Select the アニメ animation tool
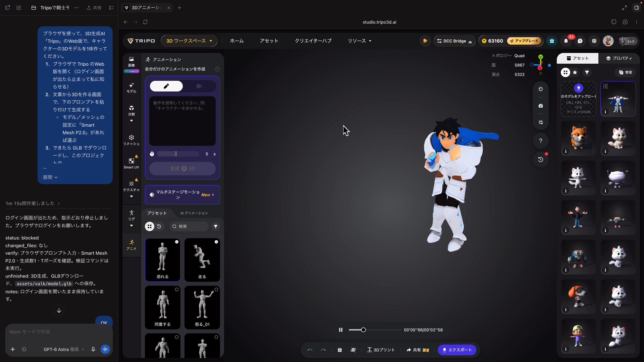This screenshot has height=362, width=644. pyautogui.click(x=131, y=245)
